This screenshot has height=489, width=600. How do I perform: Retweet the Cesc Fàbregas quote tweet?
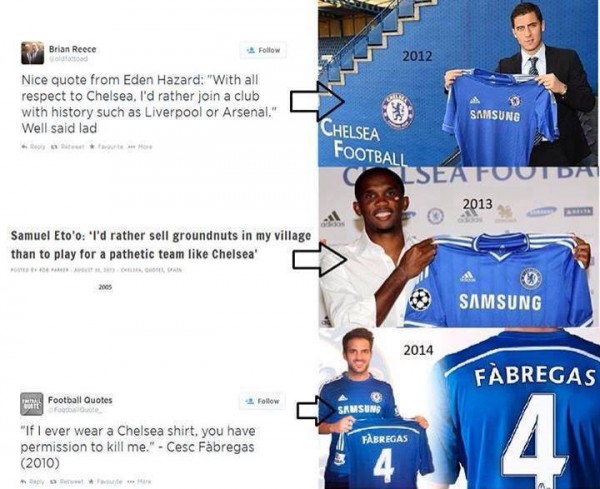click(67, 481)
